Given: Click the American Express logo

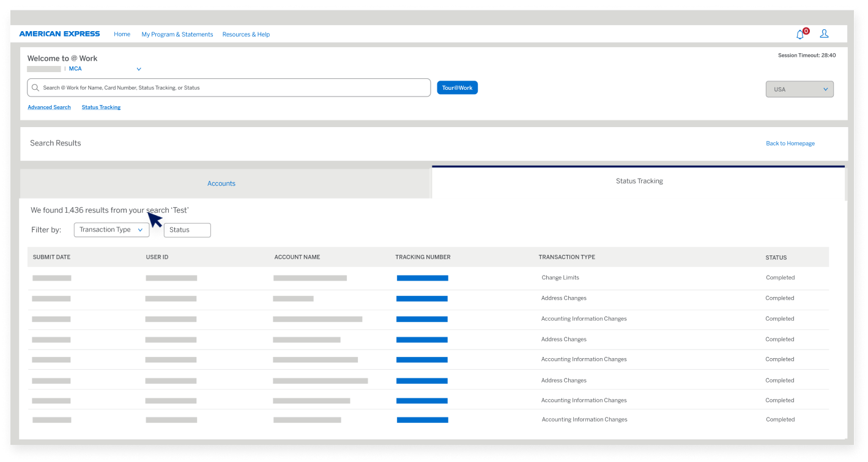Looking at the screenshot, I should click(x=59, y=34).
